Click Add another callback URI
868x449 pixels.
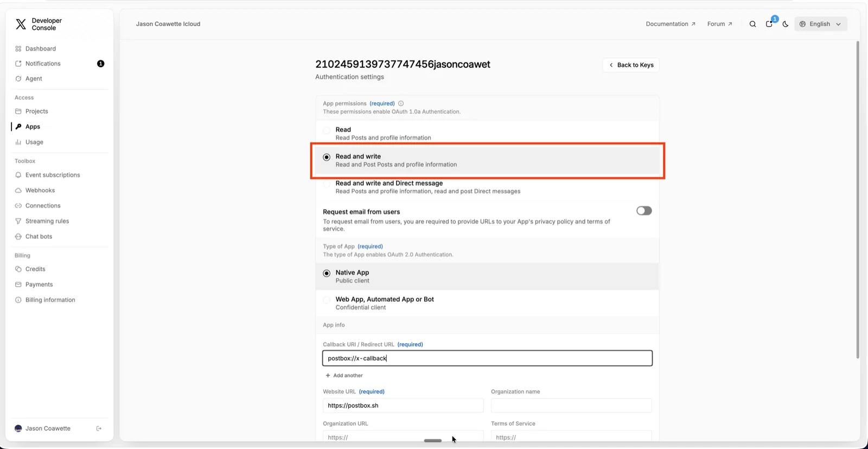click(344, 376)
